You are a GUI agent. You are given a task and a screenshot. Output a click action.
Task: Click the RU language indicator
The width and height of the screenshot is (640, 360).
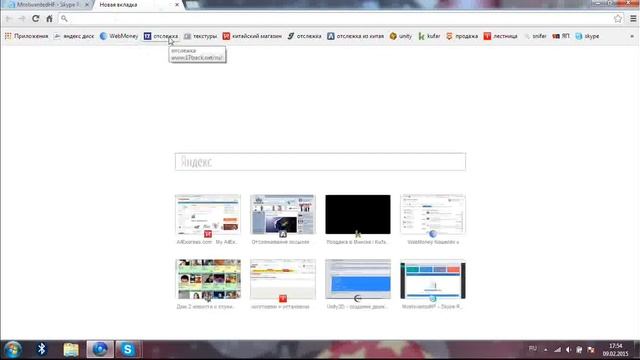coord(533,349)
